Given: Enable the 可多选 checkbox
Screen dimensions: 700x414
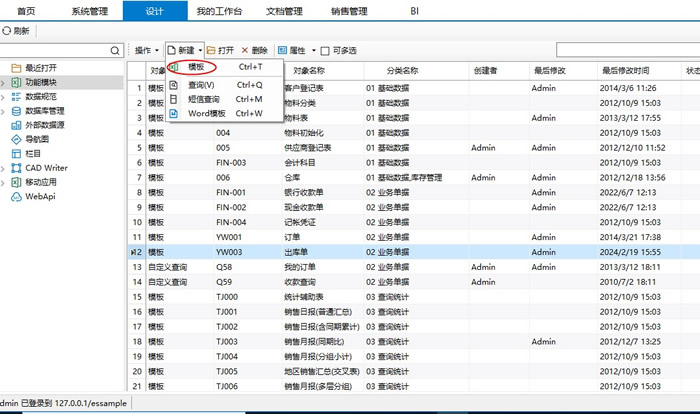Looking at the screenshot, I should click(325, 50).
